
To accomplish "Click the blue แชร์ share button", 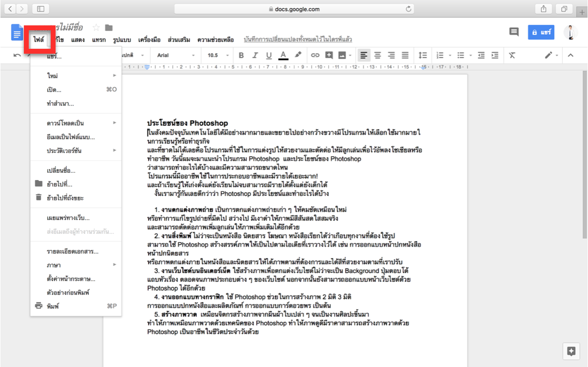I will point(541,32).
